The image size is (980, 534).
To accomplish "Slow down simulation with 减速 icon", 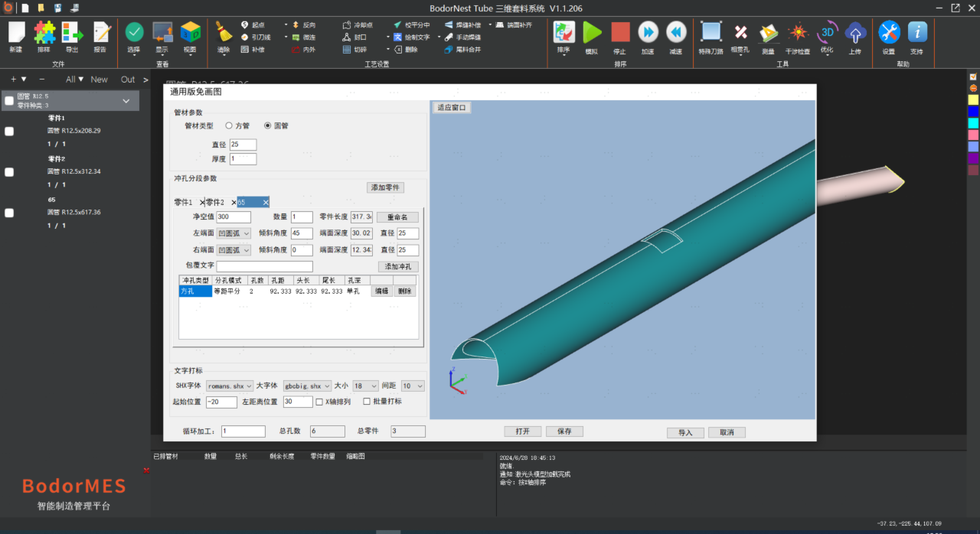I will [675, 32].
